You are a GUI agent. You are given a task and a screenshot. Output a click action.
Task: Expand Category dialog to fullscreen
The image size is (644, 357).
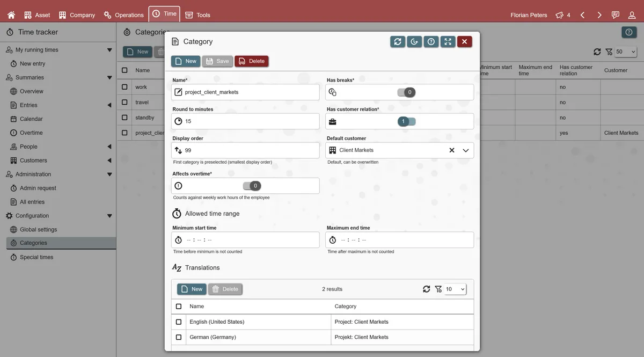coord(448,41)
